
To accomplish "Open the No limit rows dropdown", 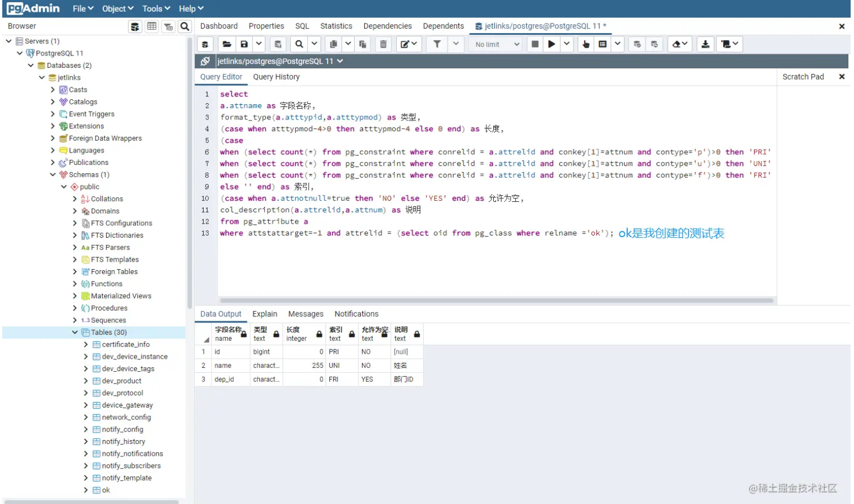I will [497, 44].
